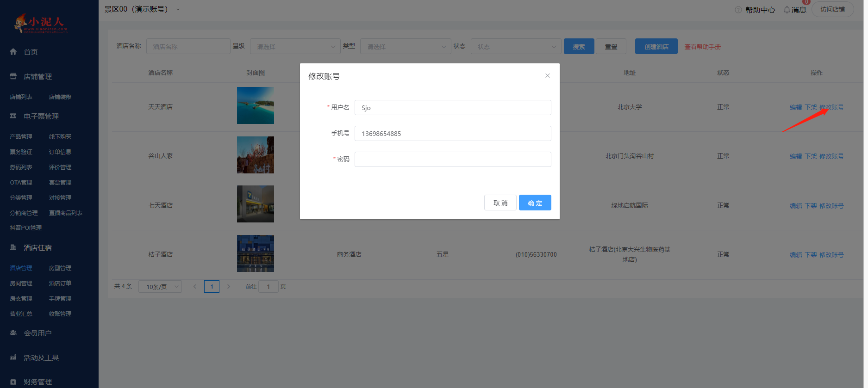Click the help center question mark icon
This screenshot has width=868, height=388.
tap(738, 10)
